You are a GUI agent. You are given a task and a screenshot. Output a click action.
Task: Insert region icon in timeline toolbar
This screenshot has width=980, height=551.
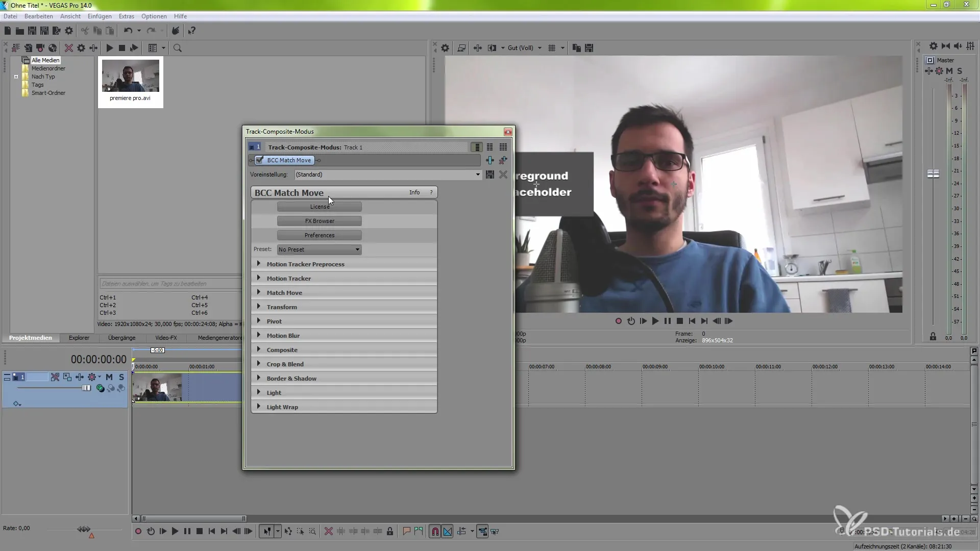point(419,532)
